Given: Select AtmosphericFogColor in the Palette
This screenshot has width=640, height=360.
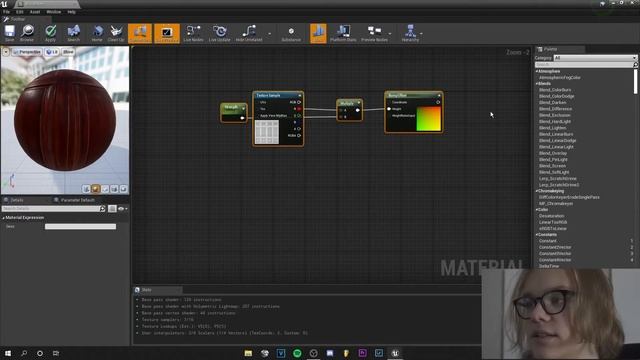Looking at the screenshot, I should [560, 78].
